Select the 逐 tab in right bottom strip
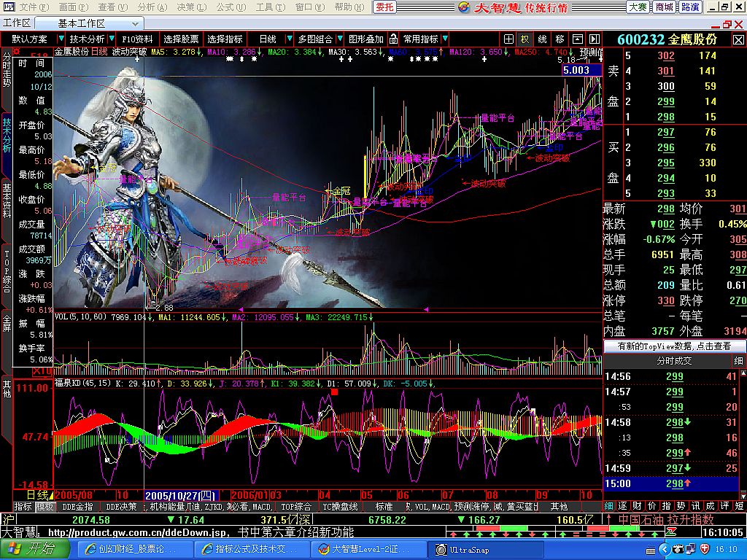The image size is (747, 560). tap(623, 507)
